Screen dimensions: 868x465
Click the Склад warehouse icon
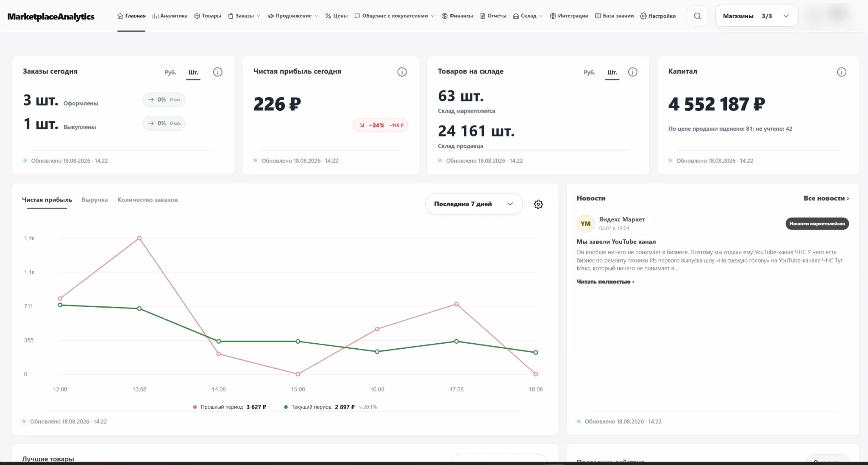coord(516,16)
